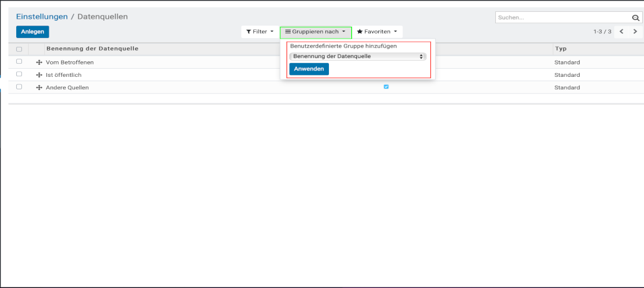
Task: Click drag handle for Ist öffentlich row
Action: (39, 75)
